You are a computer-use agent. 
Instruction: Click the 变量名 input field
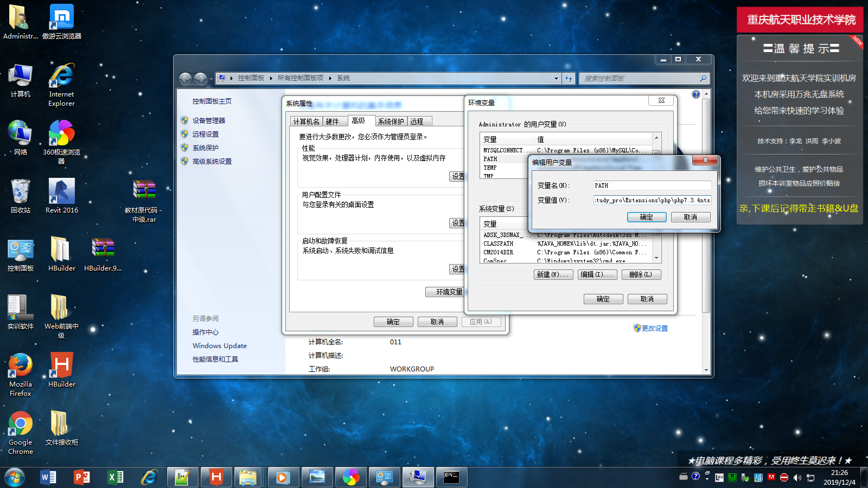tap(652, 185)
